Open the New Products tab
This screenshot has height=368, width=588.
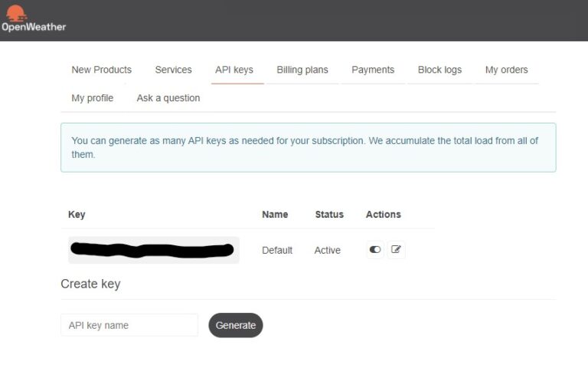pos(101,70)
